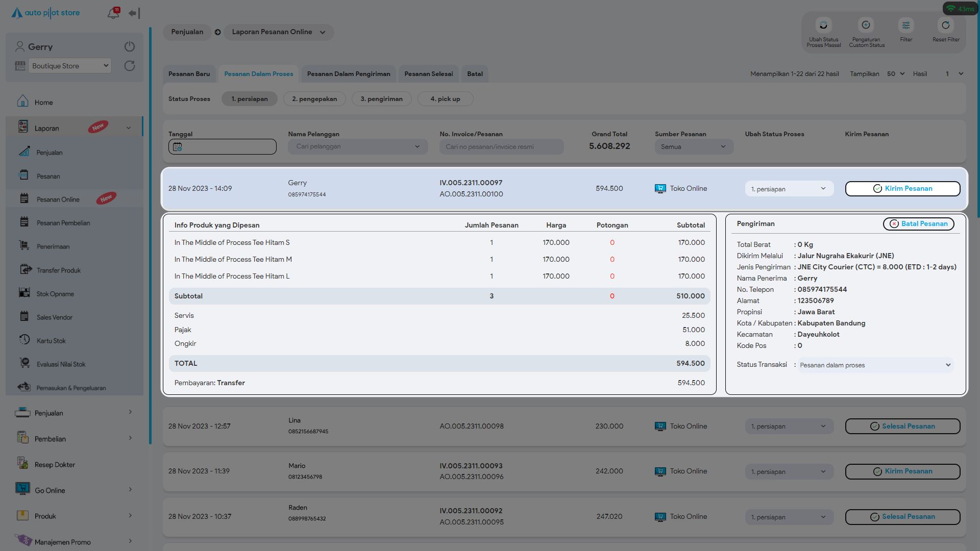The image size is (980, 551).
Task: Collapse sidebar with the arrow icon
Action: coord(134,13)
